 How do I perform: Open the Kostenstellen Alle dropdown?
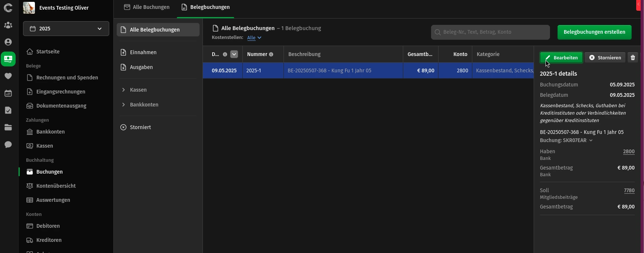pyautogui.click(x=254, y=38)
